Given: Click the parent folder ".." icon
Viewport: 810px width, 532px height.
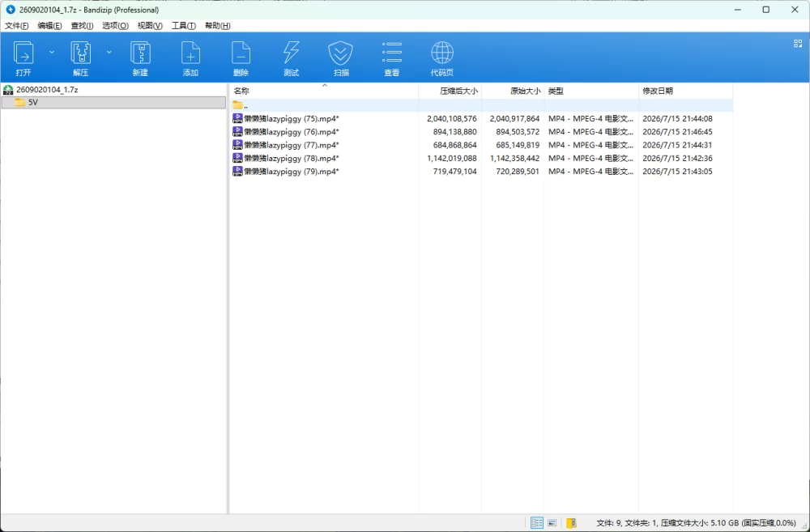Looking at the screenshot, I should point(237,105).
